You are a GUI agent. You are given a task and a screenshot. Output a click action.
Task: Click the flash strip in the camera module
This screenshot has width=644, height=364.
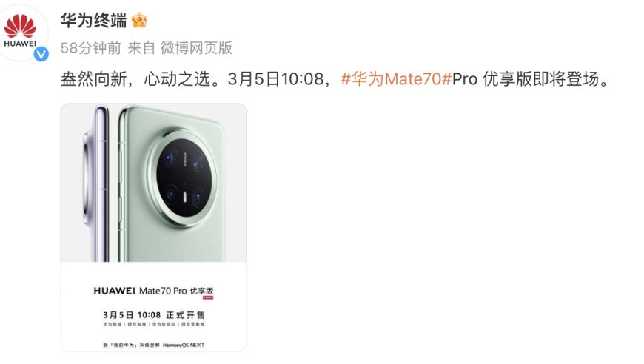coord(184,198)
